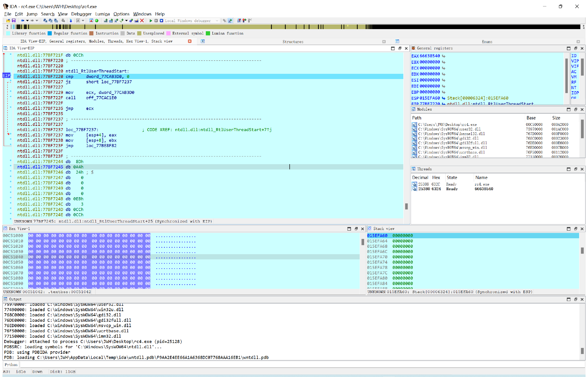Image resolution: width=588 pixels, height=377 pixels.
Task: Click the IDA View-EIP vertical scrollbar thumb
Action: coord(406,206)
